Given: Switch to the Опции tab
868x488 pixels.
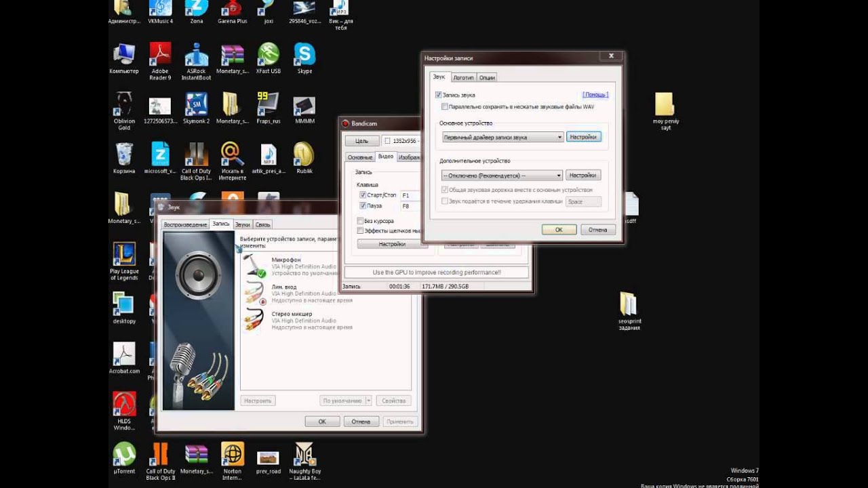Looking at the screenshot, I should [x=487, y=77].
